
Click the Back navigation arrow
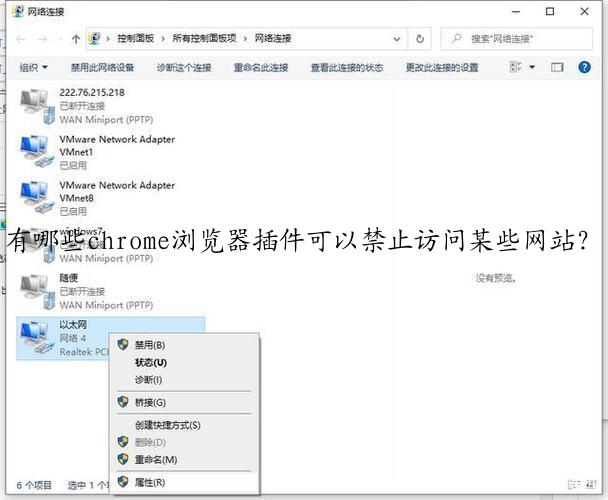(21, 39)
